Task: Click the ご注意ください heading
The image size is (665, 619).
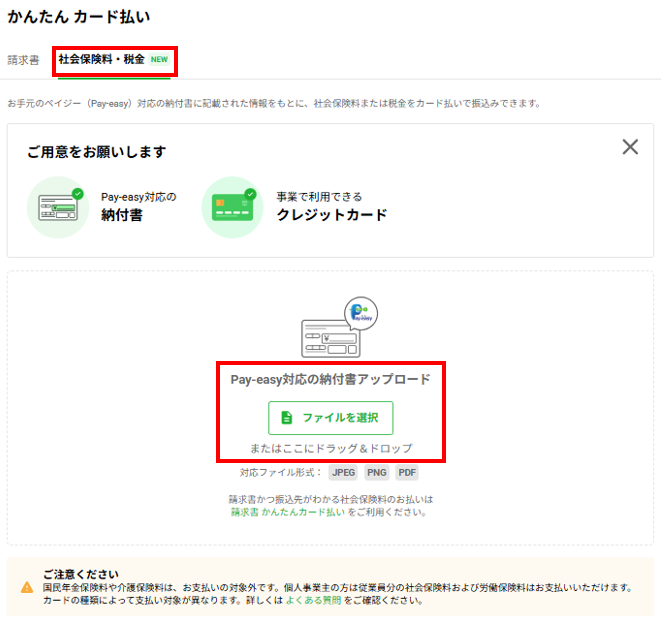Action: (x=81, y=574)
